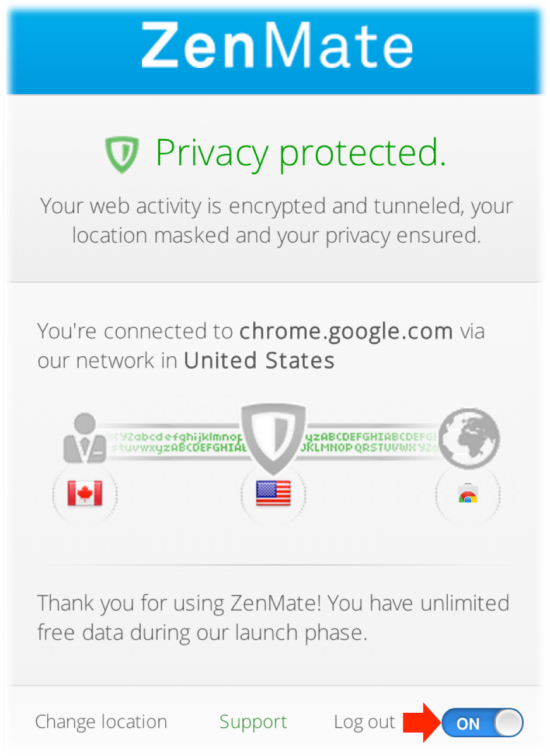Open the Change location option
The image size is (550, 756).
(x=101, y=722)
